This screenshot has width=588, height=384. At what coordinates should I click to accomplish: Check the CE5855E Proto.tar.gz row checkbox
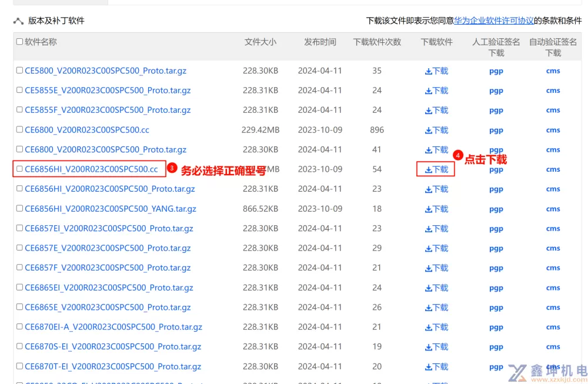pos(19,90)
